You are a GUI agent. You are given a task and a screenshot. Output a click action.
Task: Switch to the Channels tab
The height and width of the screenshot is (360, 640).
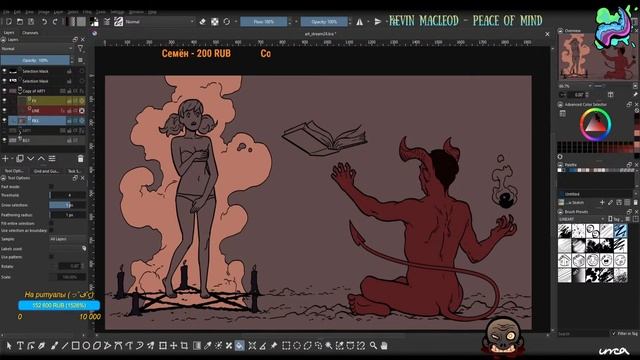[30, 33]
